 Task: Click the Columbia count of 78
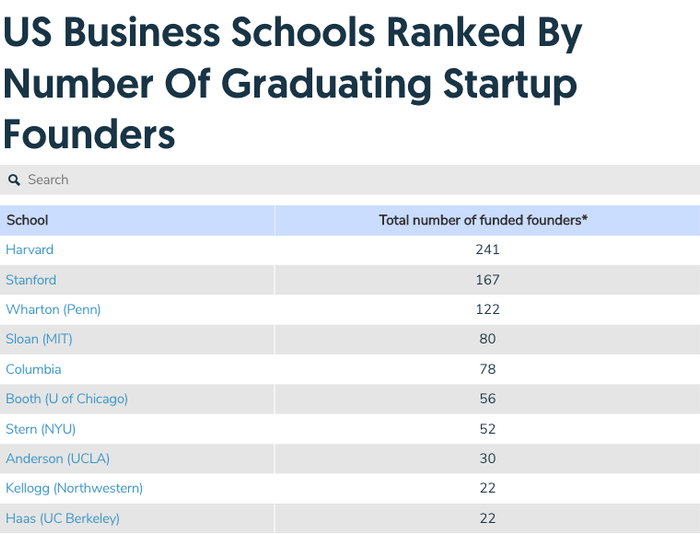coord(487,369)
